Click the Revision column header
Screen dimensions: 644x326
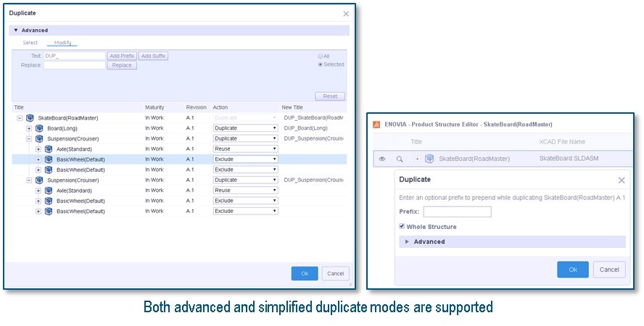[196, 107]
